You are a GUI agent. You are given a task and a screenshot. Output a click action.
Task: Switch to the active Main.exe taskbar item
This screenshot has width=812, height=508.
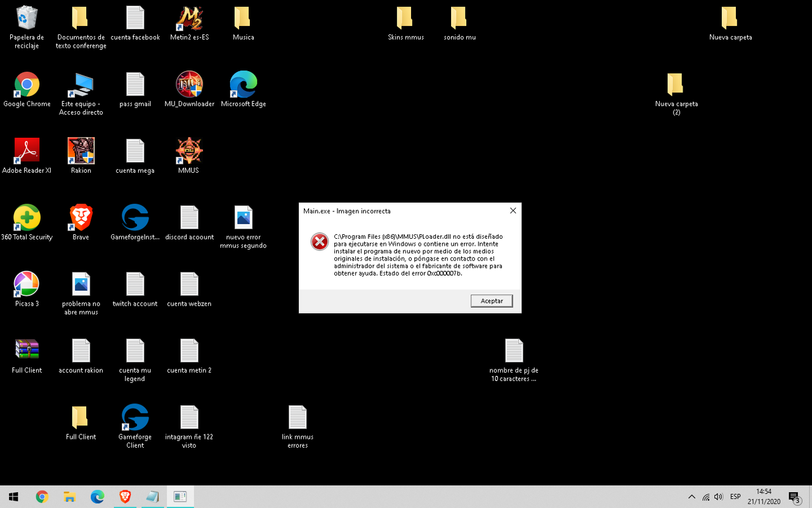pos(180,497)
